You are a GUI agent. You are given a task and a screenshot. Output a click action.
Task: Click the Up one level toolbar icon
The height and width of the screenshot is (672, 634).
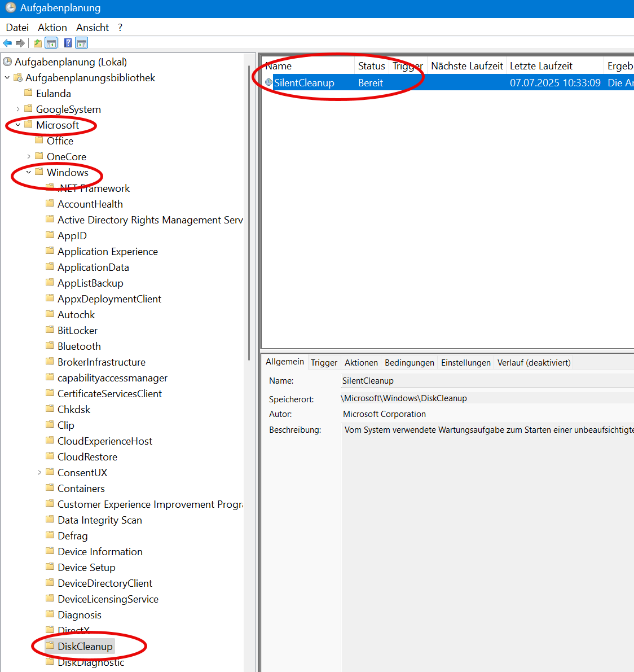[x=38, y=43]
